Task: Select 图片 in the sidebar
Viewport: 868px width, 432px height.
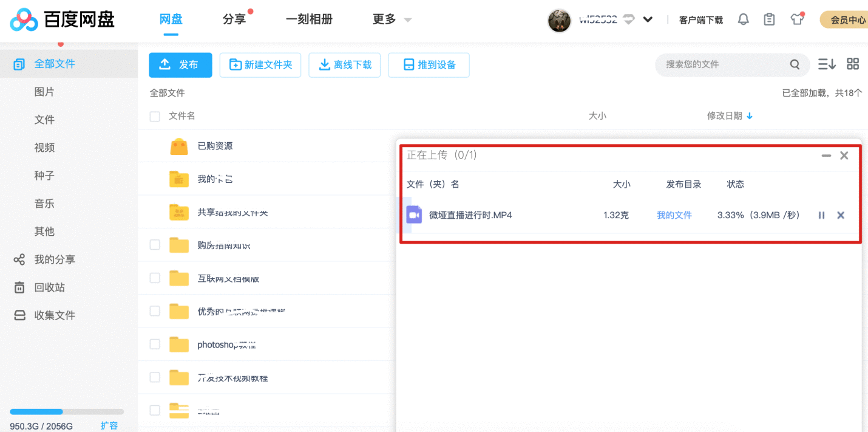Action: coord(44,92)
